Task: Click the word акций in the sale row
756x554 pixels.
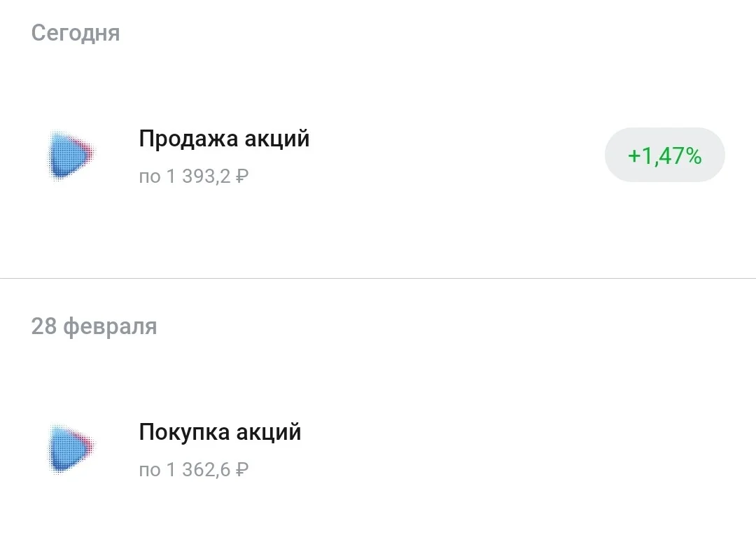Action: (277, 139)
